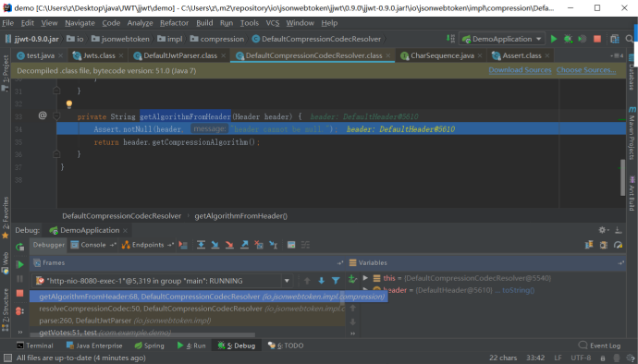Expand the 'this' variable node
This screenshot has width=638, height=364.
[x=365, y=278]
